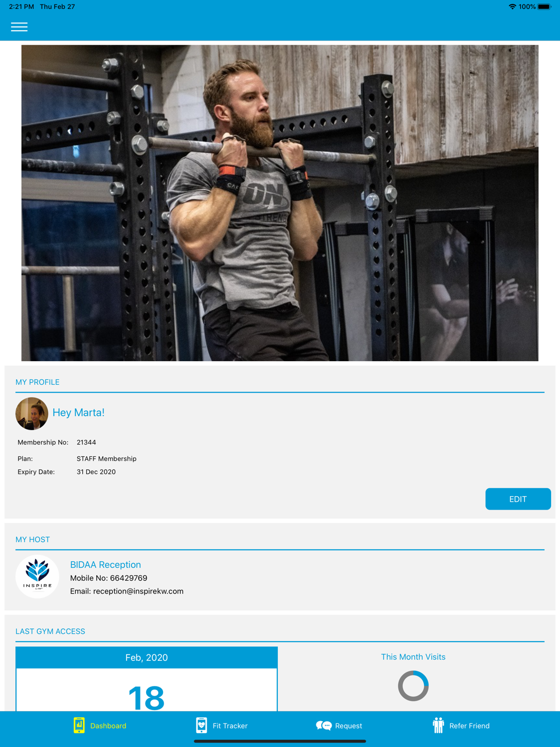Tap the Dashboard tab icon

pos(79,725)
